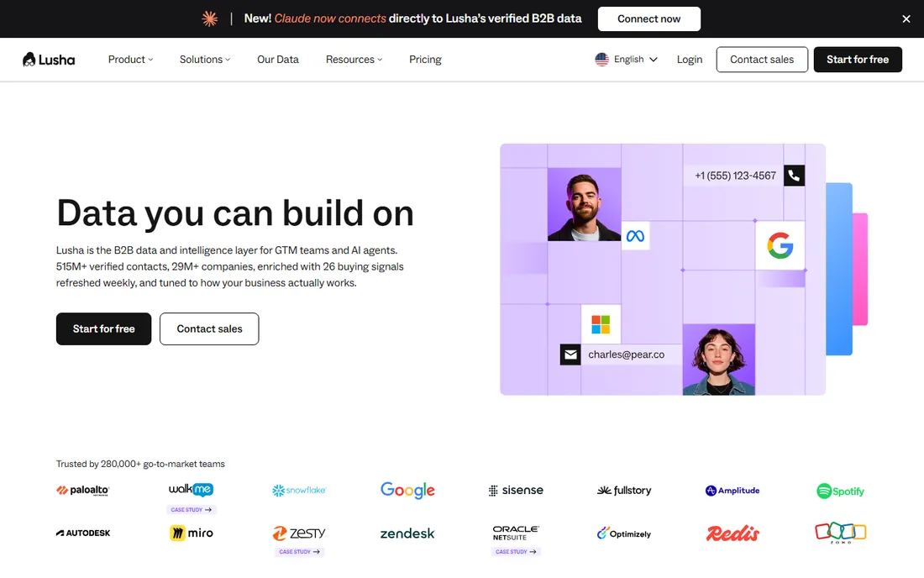Click the hero Start for free button

pyautogui.click(x=103, y=328)
